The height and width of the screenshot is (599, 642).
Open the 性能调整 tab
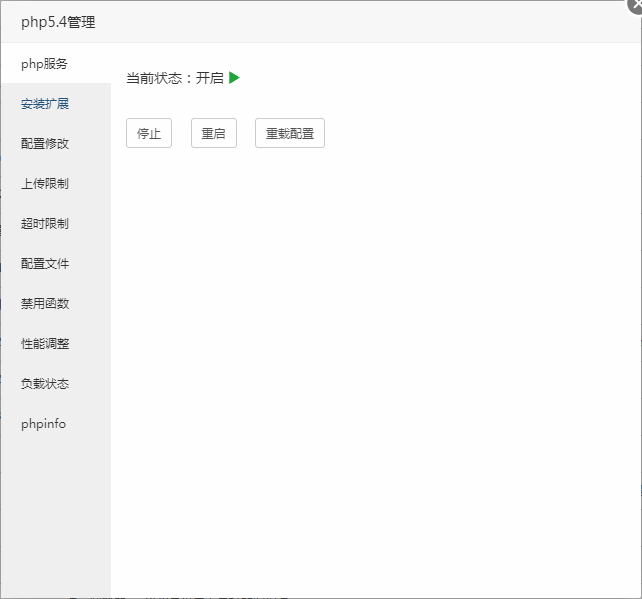click(45, 344)
